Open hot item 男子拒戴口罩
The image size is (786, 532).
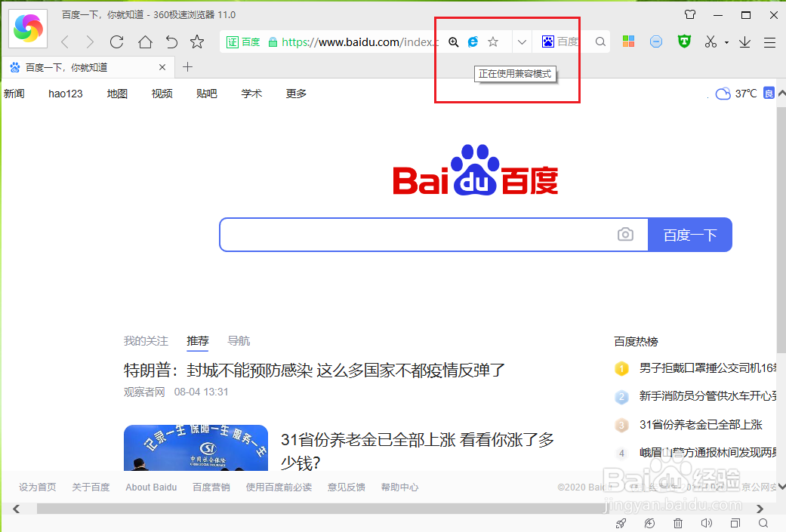pyautogui.click(x=707, y=369)
